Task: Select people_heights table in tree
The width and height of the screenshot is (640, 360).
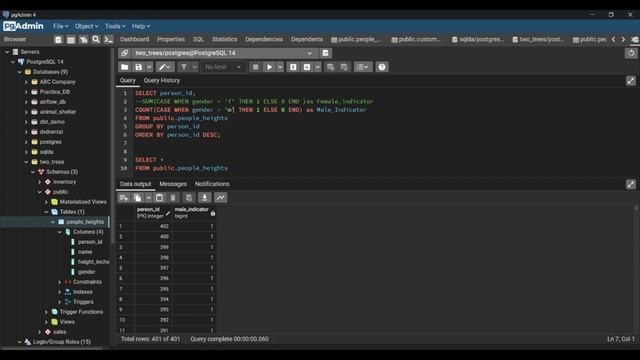Action: tap(85, 222)
